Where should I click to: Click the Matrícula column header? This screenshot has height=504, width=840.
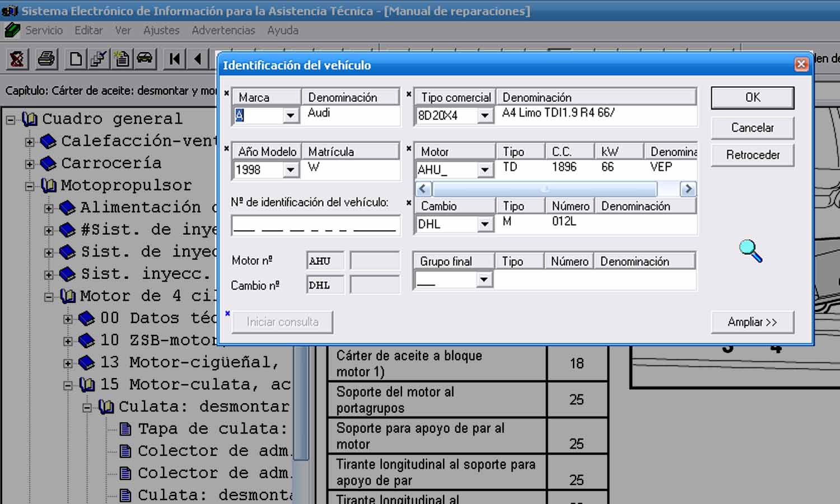(351, 152)
